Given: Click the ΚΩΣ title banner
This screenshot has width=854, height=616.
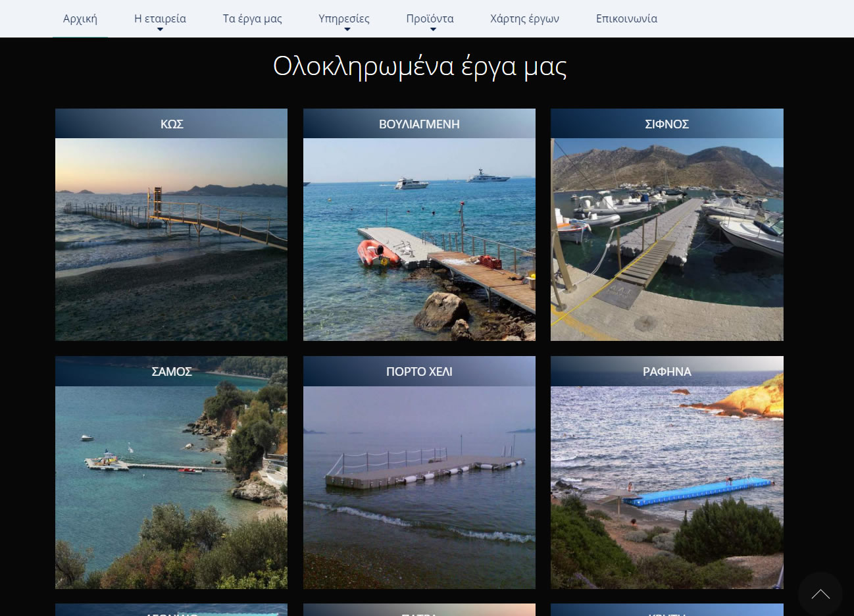Looking at the screenshot, I should [171, 124].
